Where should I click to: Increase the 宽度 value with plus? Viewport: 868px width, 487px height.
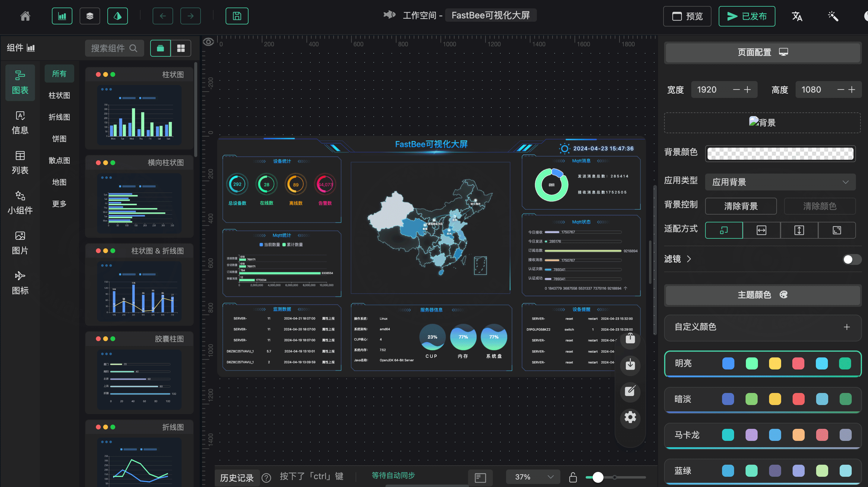[747, 90]
